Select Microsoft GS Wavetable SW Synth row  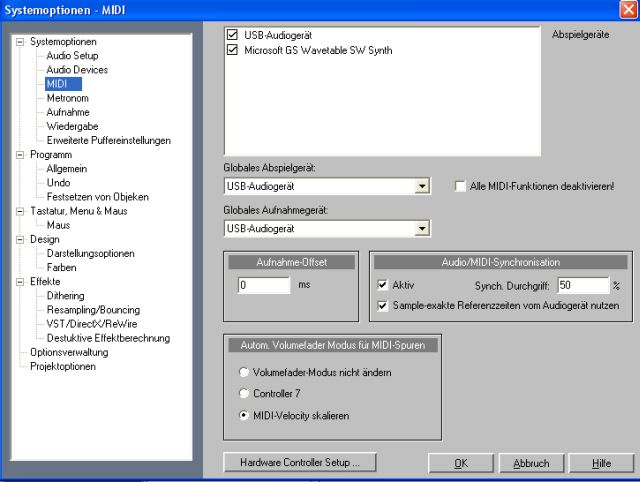318,50
